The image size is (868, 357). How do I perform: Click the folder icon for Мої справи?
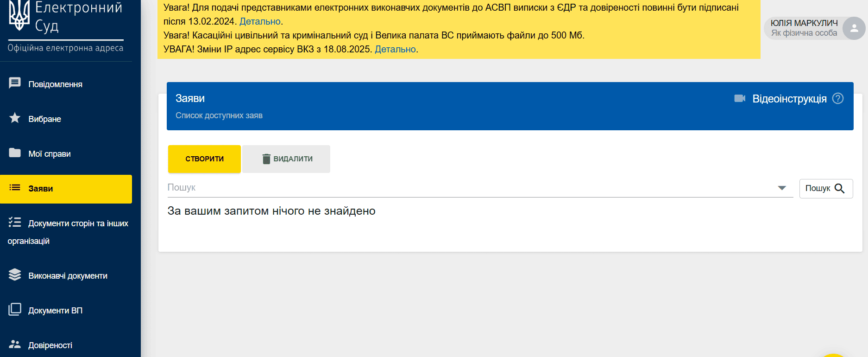pos(15,153)
